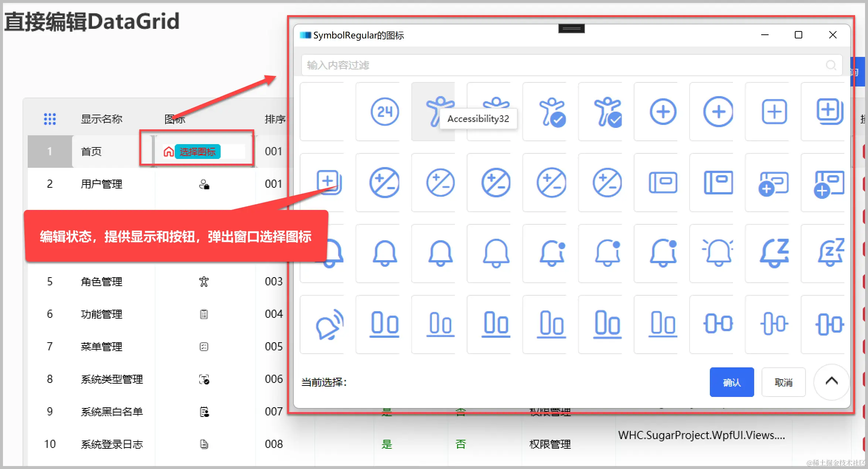This screenshot has width=868, height=469.
Task: Select row header number 1
Action: tap(50, 152)
